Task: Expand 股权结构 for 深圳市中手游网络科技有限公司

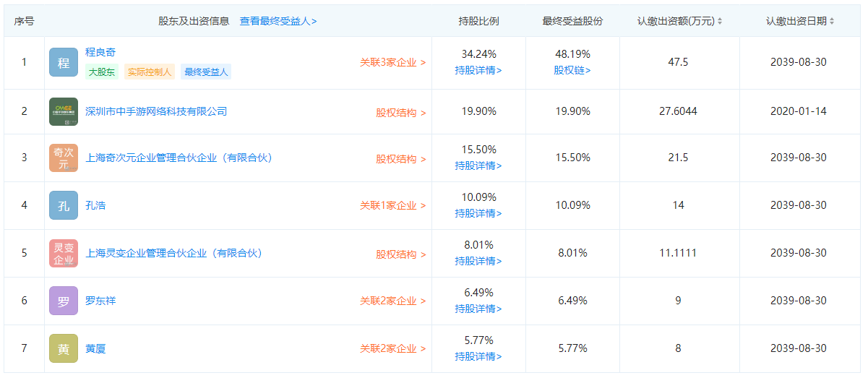Action: click(x=400, y=113)
